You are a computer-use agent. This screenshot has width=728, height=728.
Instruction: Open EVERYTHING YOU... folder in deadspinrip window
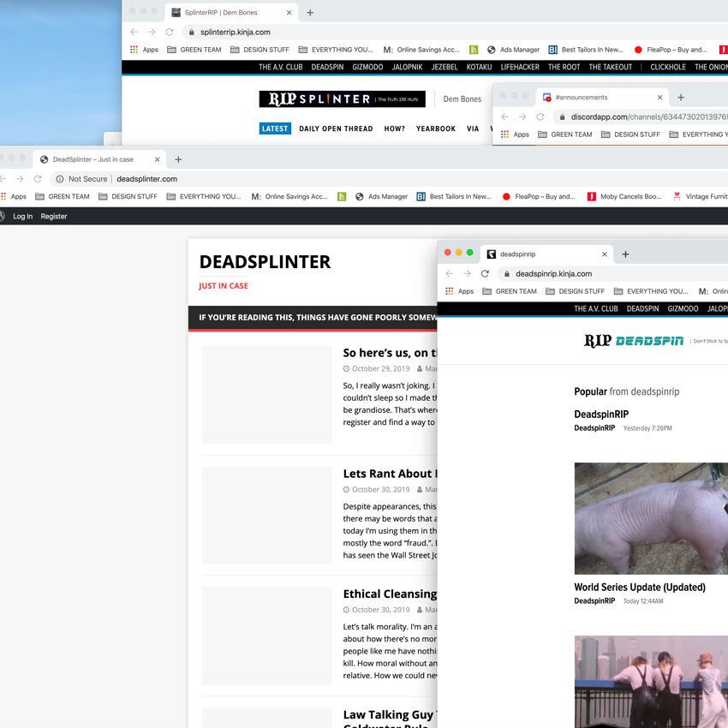(x=651, y=291)
